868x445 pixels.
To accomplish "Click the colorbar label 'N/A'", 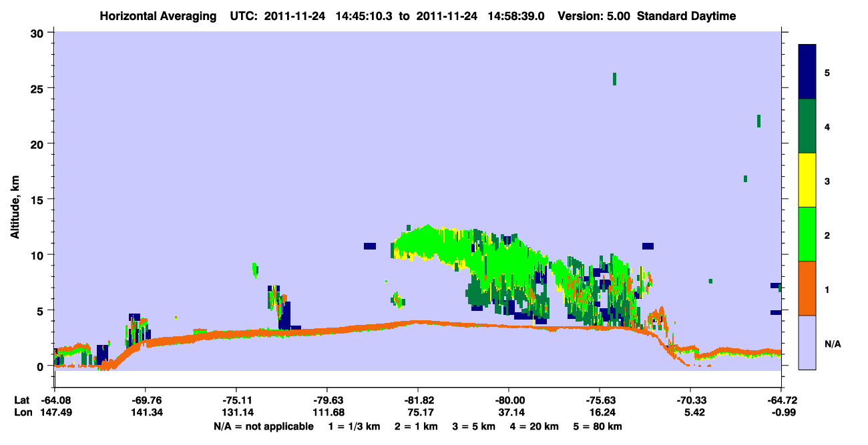I will [832, 344].
